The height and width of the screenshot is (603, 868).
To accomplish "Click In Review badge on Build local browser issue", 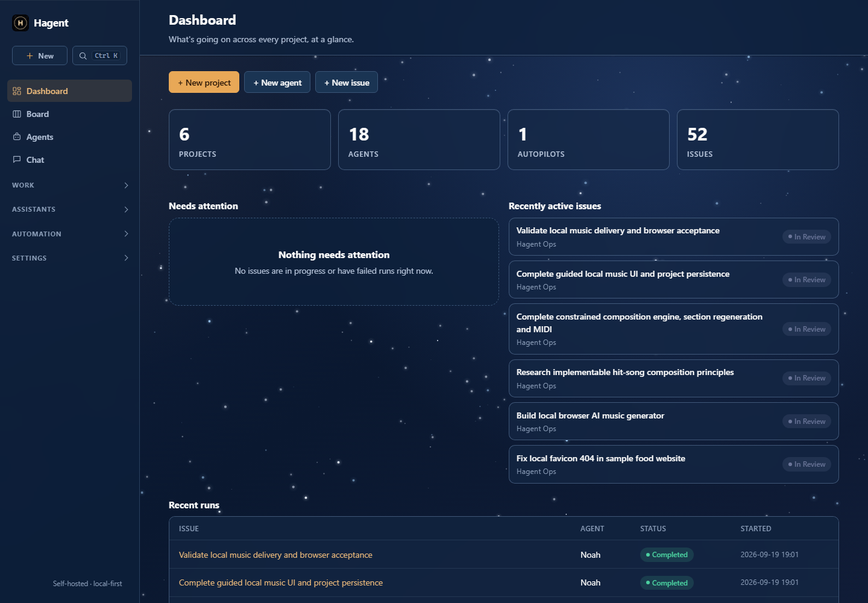I will coord(807,421).
